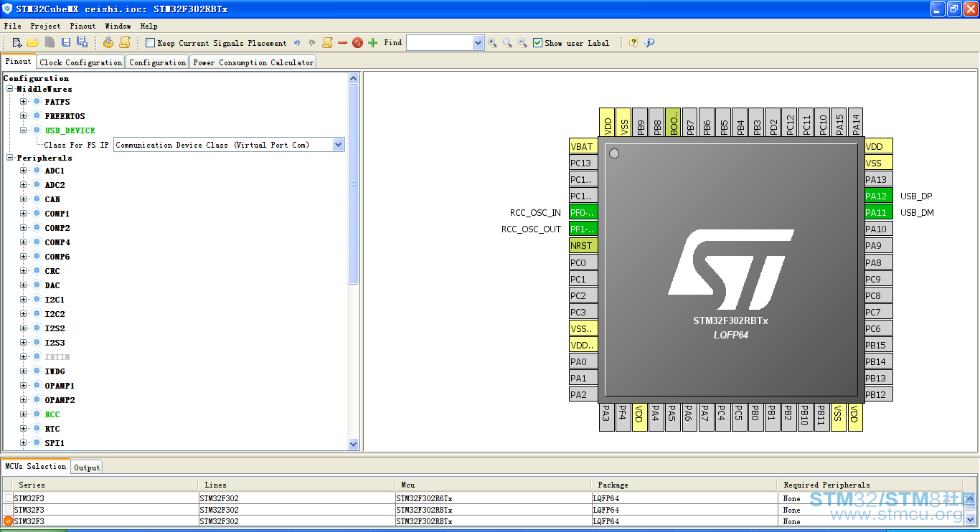The width and height of the screenshot is (980, 532).
Task: Select the STM32F302R6Tx row radio marker
Action: (x=8, y=498)
